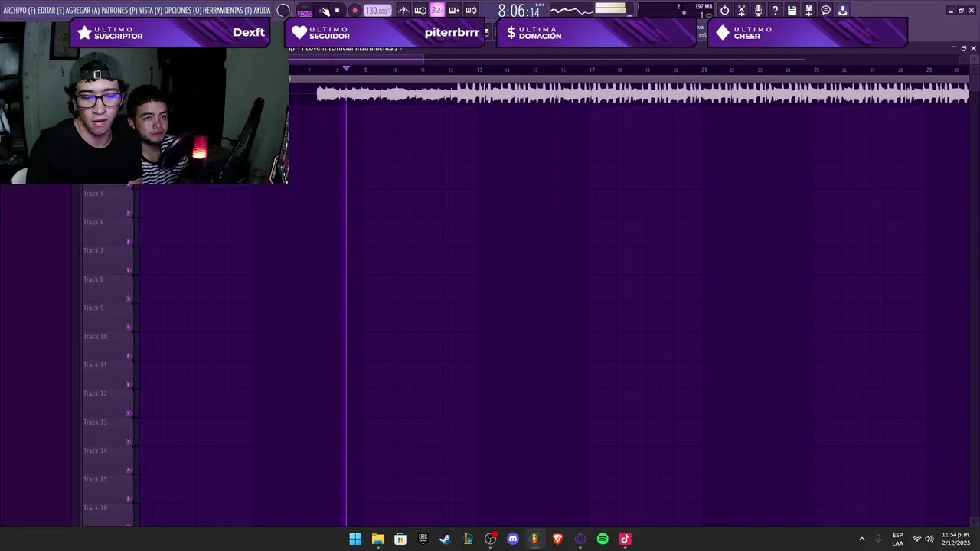
Task: Open the OPCIONES (O) menu
Action: pos(183,11)
